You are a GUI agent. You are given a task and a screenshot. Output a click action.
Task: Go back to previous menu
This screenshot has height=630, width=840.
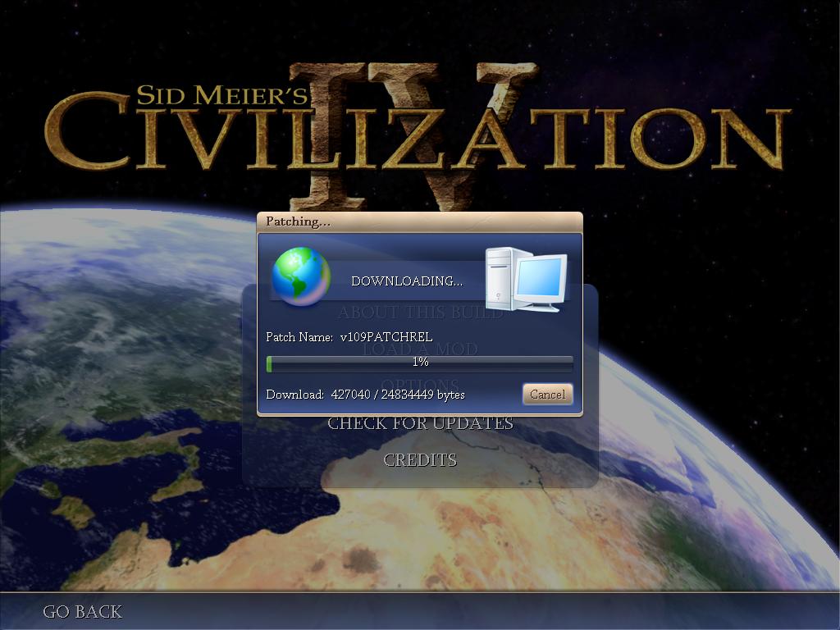(x=83, y=612)
